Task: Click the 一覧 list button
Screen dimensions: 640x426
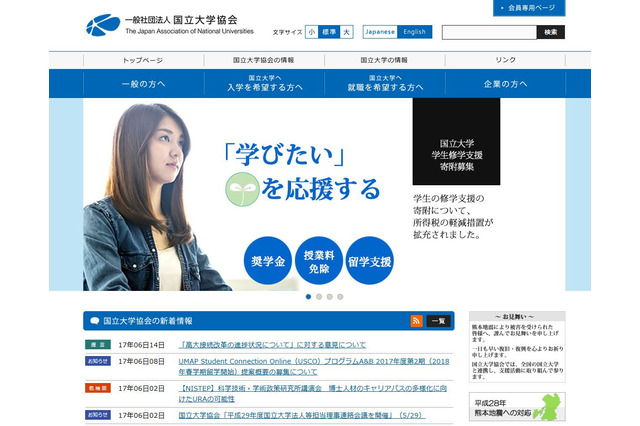Action: tap(438, 321)
